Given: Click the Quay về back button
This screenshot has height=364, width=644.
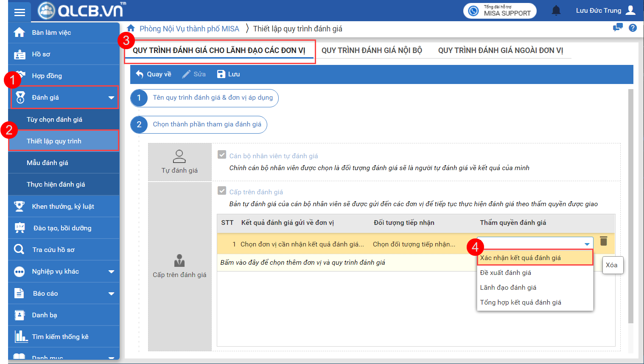Looking at the screenshot, I should click(154, 74).
